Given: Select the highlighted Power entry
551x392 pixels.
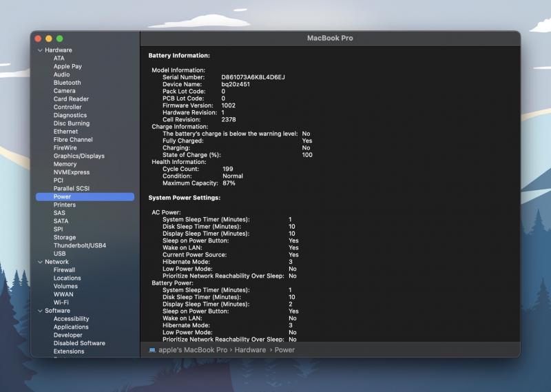Looking at the screenshot, I should click(85, 196).
